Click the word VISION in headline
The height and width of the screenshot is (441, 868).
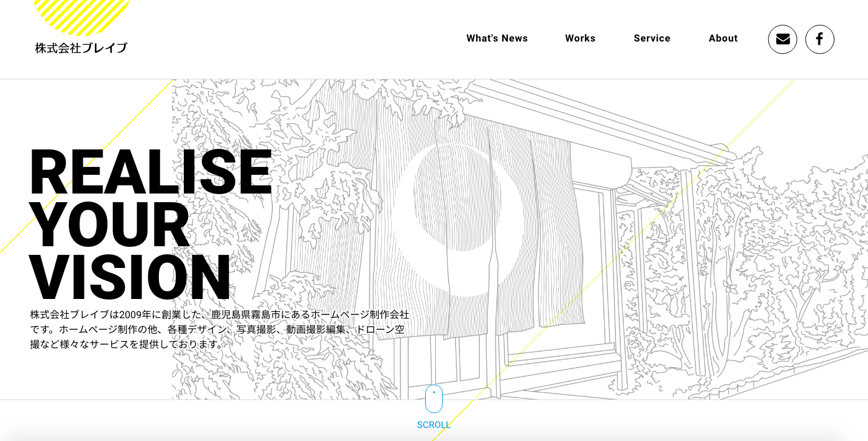click(130, 278)
